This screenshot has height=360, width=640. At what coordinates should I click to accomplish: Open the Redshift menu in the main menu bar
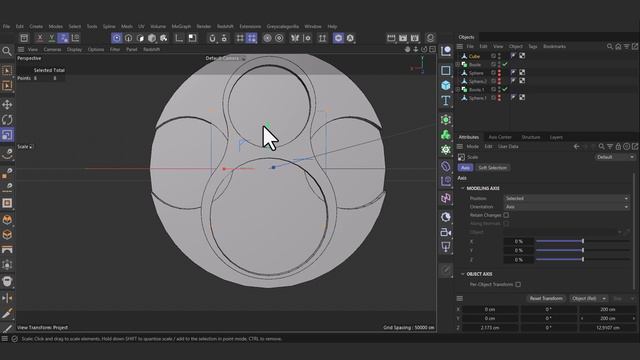(x=225, y=27)
